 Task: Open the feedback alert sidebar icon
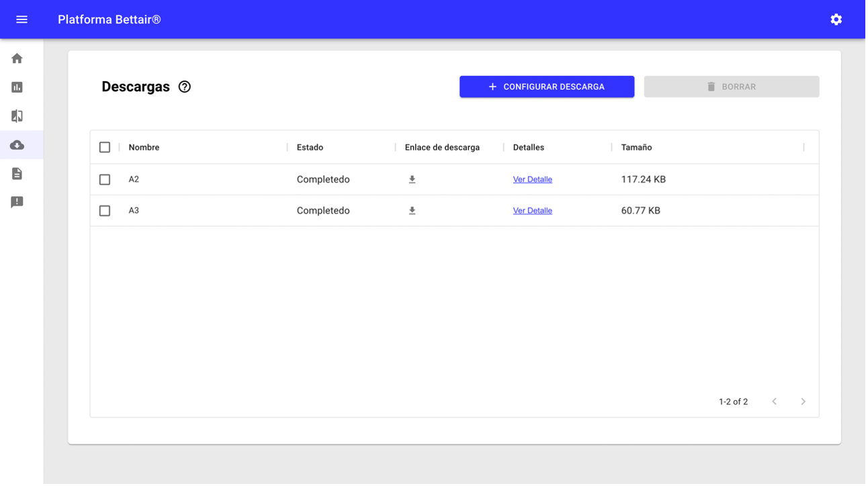17,202
